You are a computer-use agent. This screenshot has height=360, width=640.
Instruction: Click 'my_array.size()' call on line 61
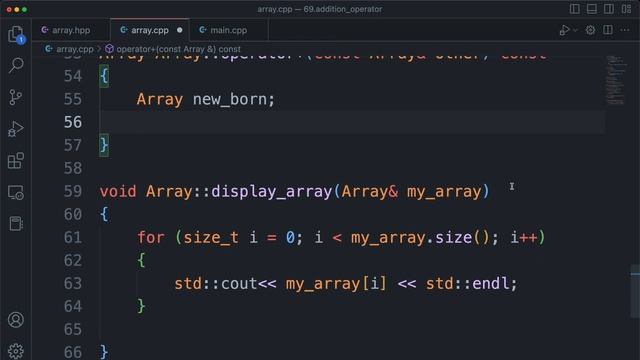tap(420, 238)
